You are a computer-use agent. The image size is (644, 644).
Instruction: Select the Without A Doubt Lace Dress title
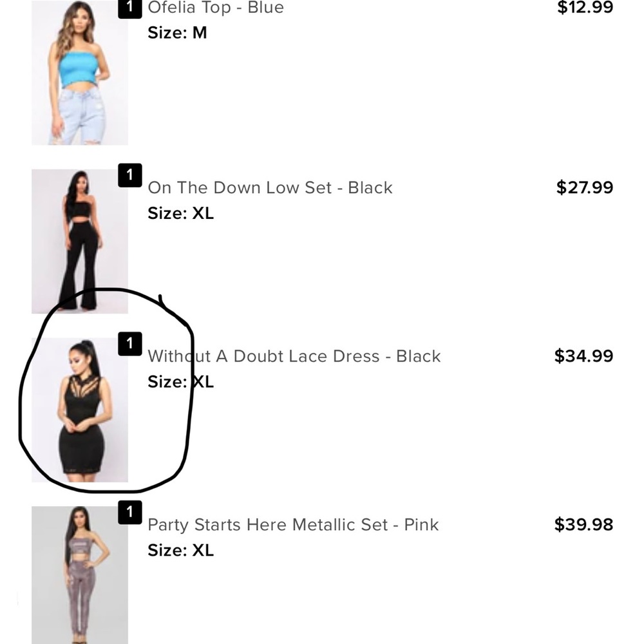point(294,356)
